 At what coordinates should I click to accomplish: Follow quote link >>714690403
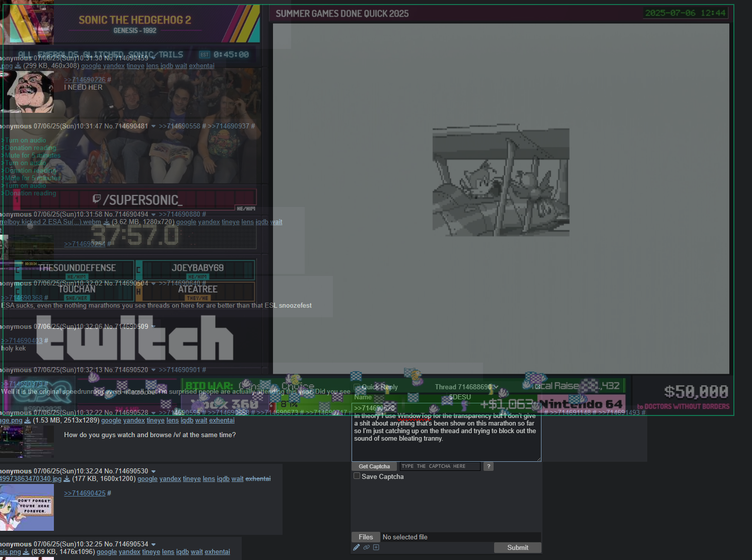tap(21, 340)
